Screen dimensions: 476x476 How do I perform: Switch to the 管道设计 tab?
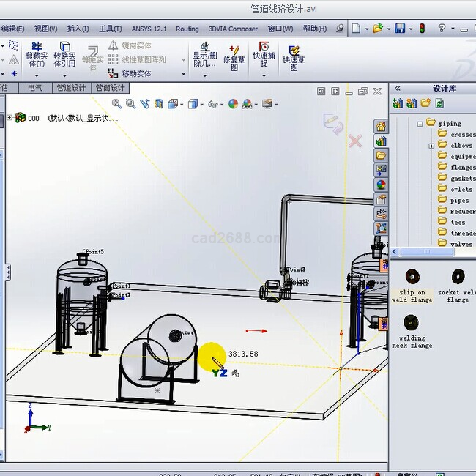pos(71,88)
